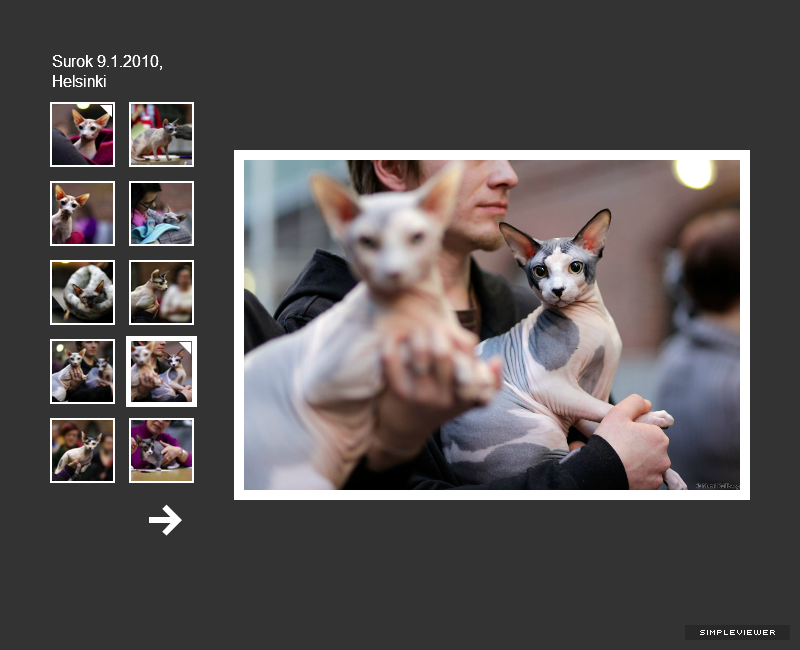The image size is (800, 650).
Task: Click the next page arrow below thumbnails
Action: click(165, 520)
